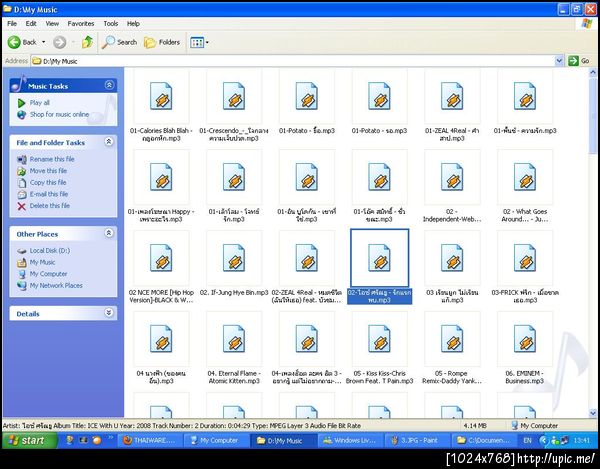Select 01-ZEAL 4Real mp3 file icon

452,96
